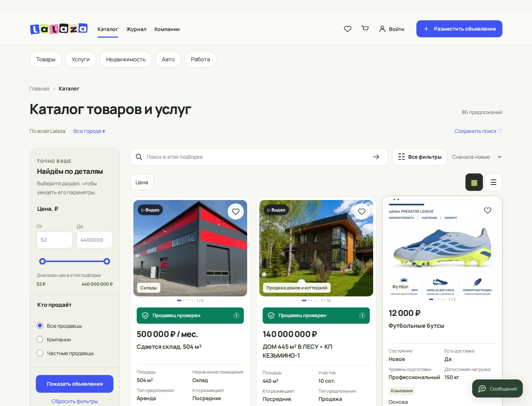Open the shopping cart icon
The image size is (532, 406).
coord(365,29)
